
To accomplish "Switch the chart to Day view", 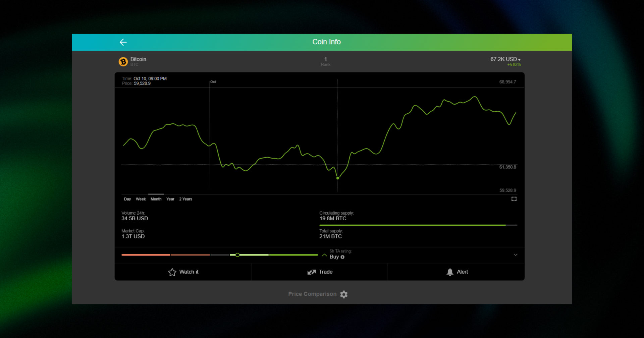I will click(127, 199).
